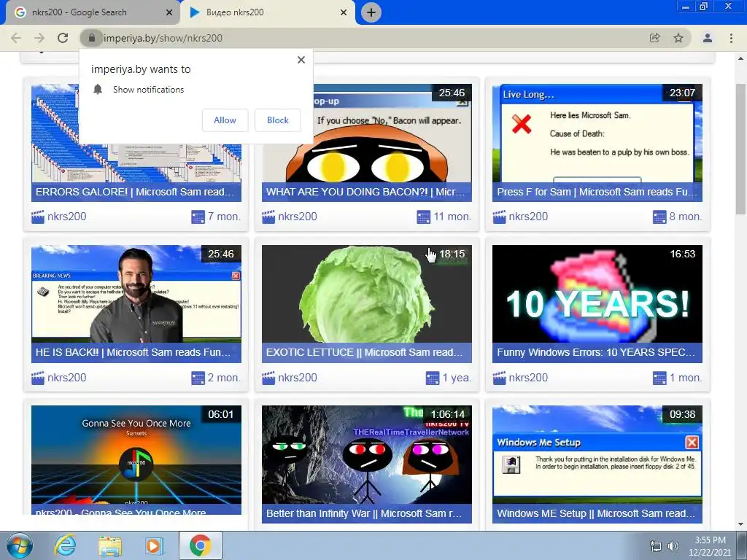Click nkrs200 channel under 10 YEARS SPECIAL
The image size is (747, 560).
pyautogui.click(x=528, y=378)
